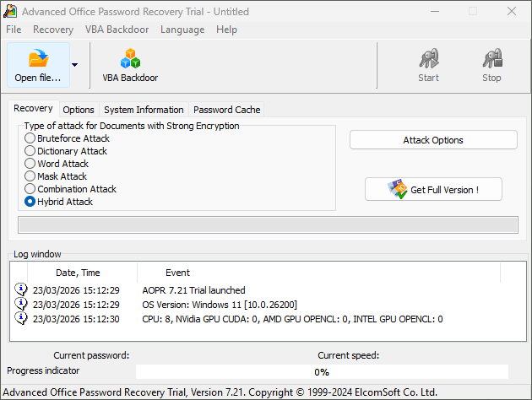Click the Start attack keys icon

(428, 58)
